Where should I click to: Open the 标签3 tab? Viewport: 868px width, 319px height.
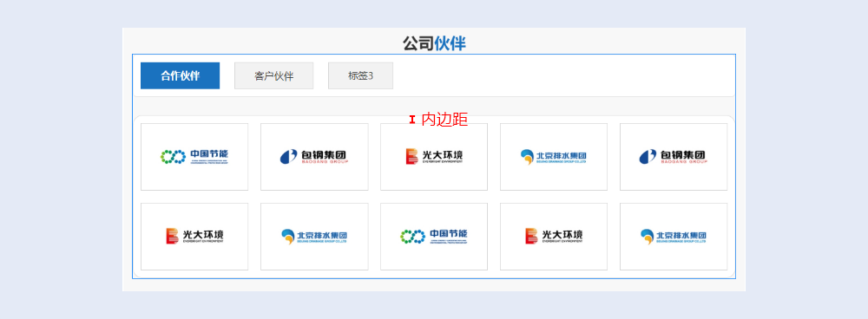[x=360, y=75]
